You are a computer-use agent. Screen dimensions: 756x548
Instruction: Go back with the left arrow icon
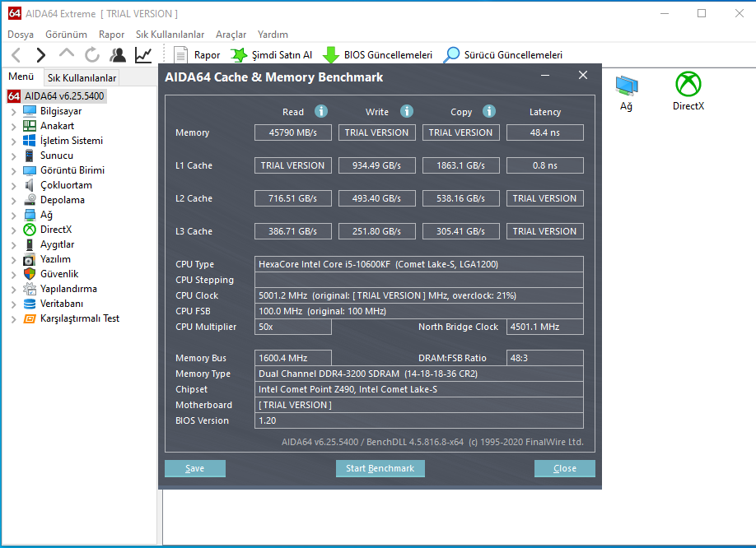click(x=16, y=55)
